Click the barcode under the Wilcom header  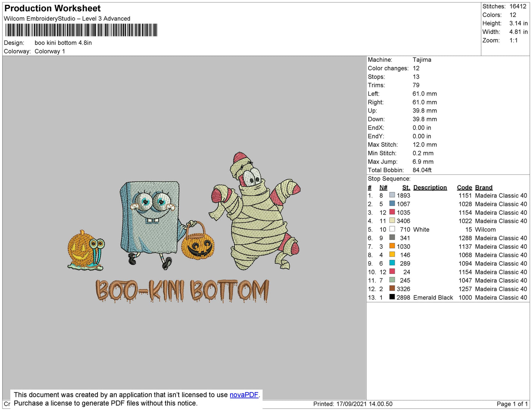(81, 30)
